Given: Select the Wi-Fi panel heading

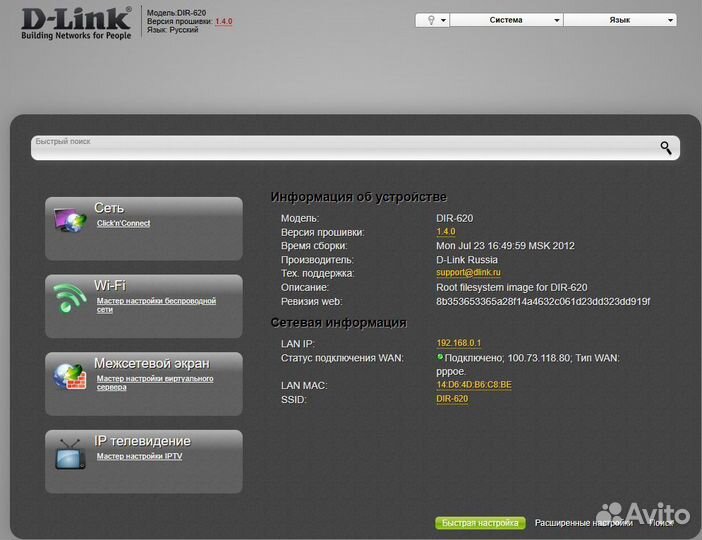Looking at the screenshot, I should click(x=110, y=286).
